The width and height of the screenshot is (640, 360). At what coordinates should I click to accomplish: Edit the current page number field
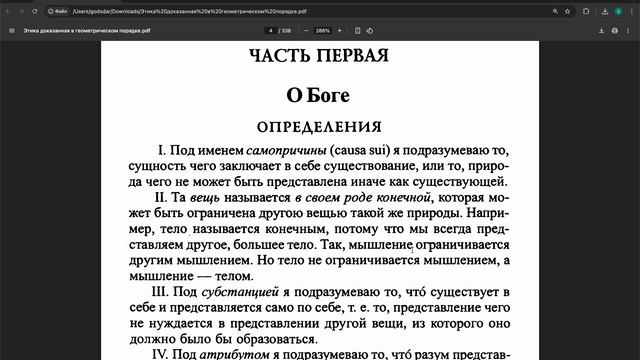click(270, 31)
